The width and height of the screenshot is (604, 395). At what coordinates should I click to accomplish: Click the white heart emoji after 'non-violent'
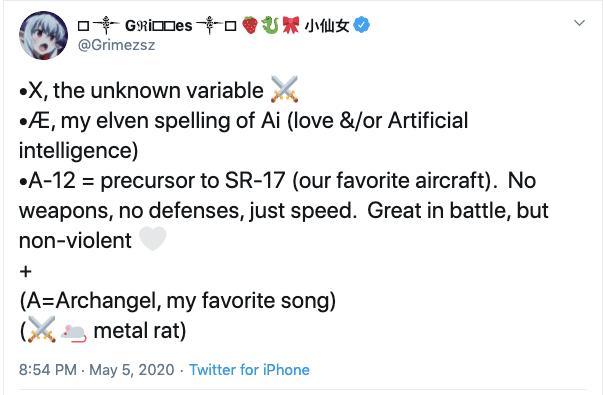153,239
